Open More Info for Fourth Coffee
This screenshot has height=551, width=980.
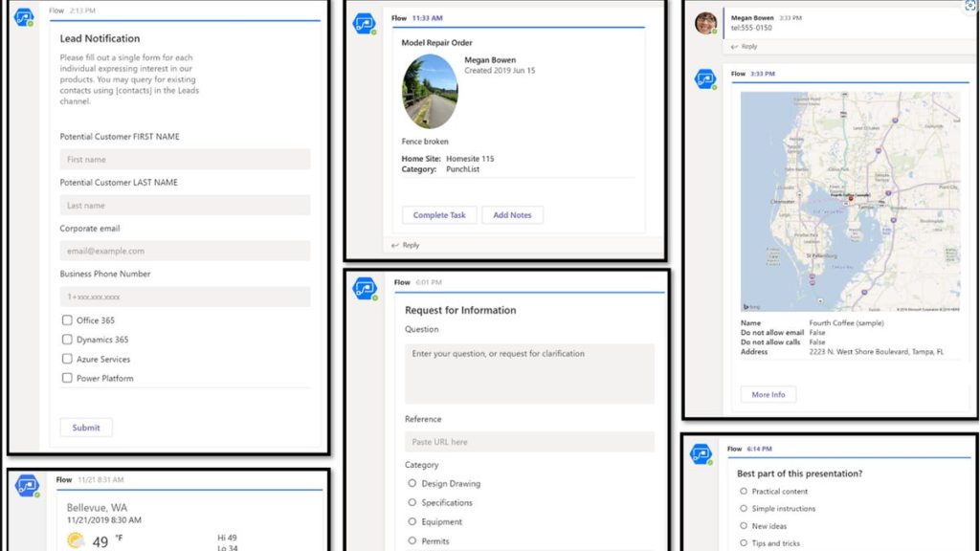(768, 395)
